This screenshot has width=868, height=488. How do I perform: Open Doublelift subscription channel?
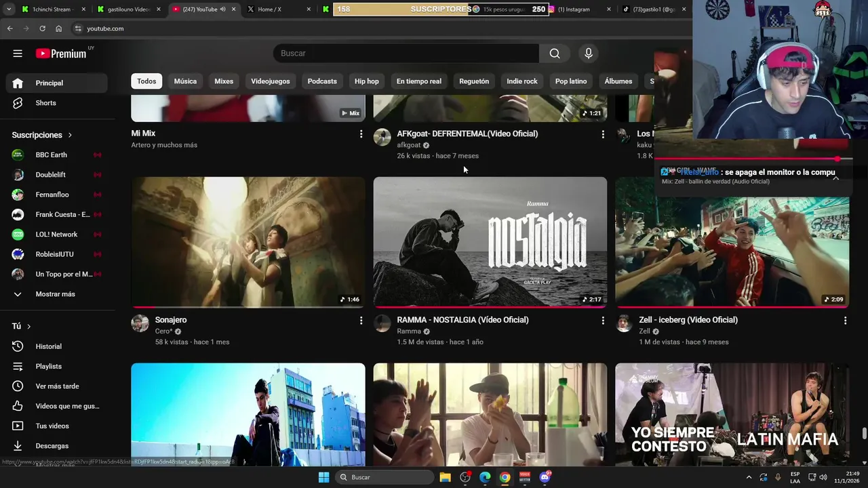coord(57,175)
